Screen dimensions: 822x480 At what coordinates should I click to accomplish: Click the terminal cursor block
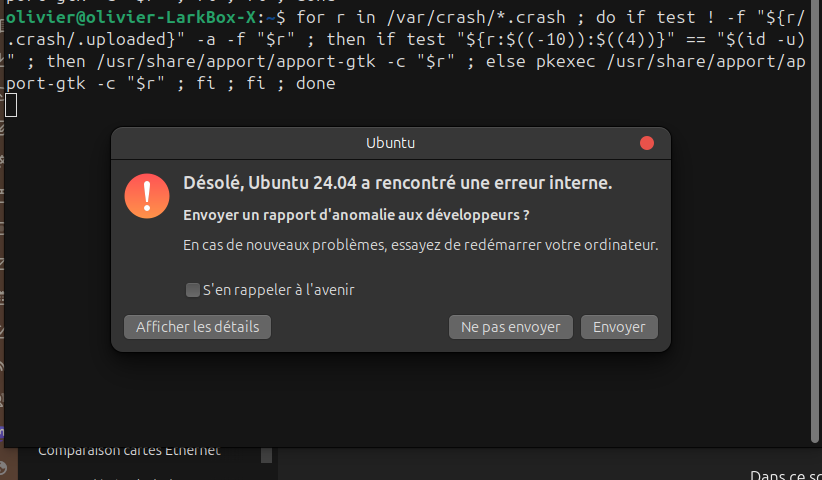[x=11, y=105]
